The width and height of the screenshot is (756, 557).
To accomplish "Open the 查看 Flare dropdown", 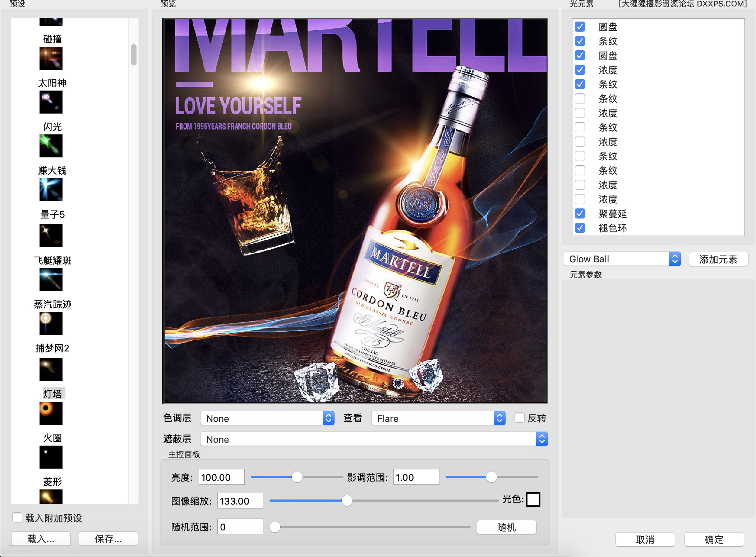I will point(438,418).
